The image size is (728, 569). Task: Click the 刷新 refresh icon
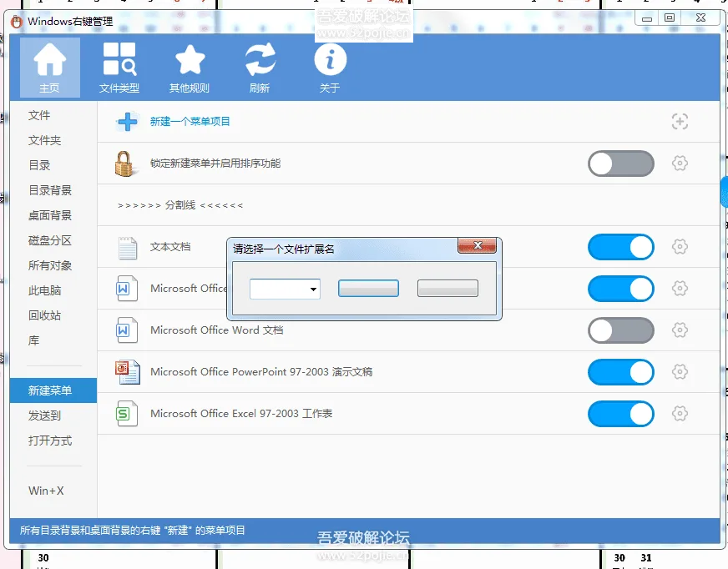[x=260, y=68]
